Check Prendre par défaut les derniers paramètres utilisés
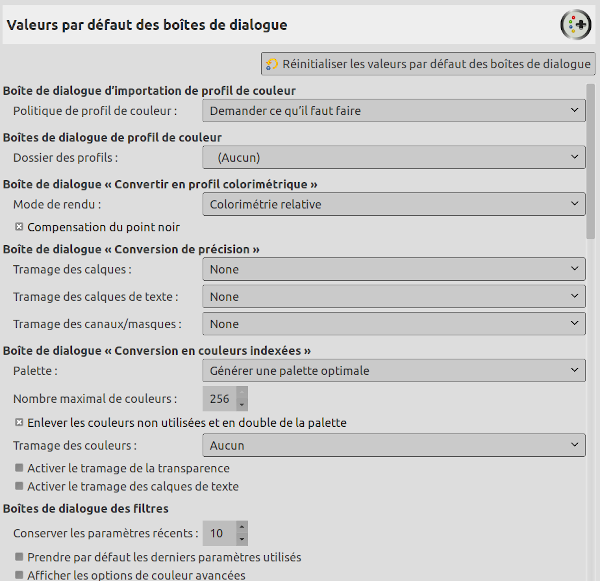600x581 pixels. point(19,557)
